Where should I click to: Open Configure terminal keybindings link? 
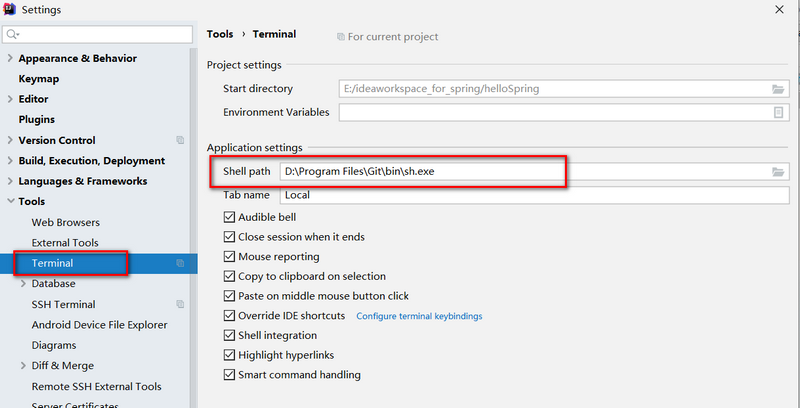(419, 316)
